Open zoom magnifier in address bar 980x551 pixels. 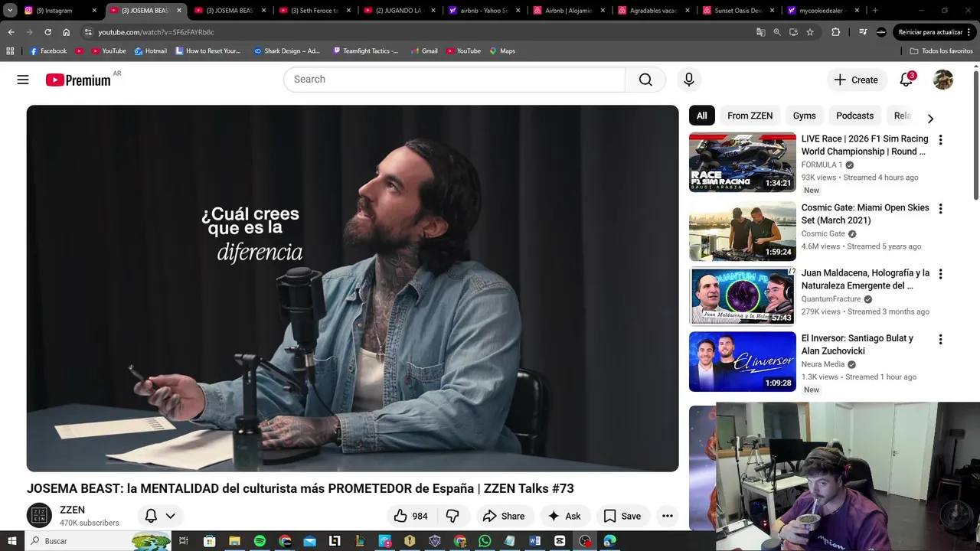777,32
